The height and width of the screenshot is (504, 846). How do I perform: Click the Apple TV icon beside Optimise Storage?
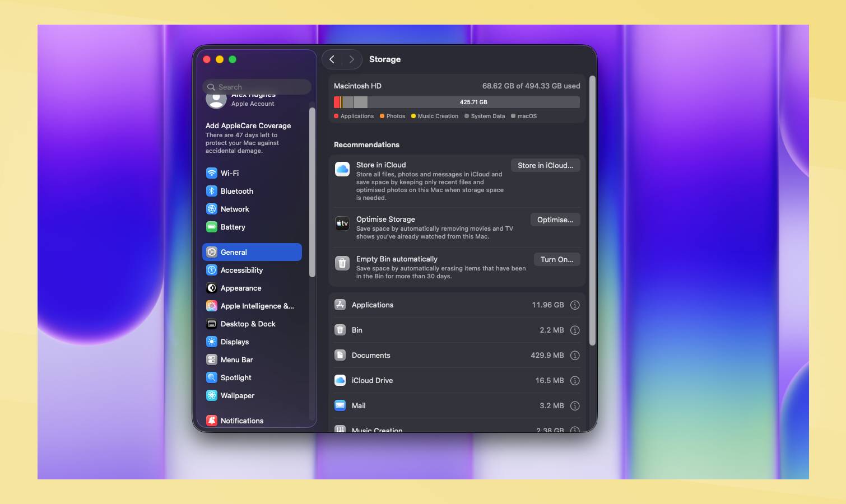point(342,223)
